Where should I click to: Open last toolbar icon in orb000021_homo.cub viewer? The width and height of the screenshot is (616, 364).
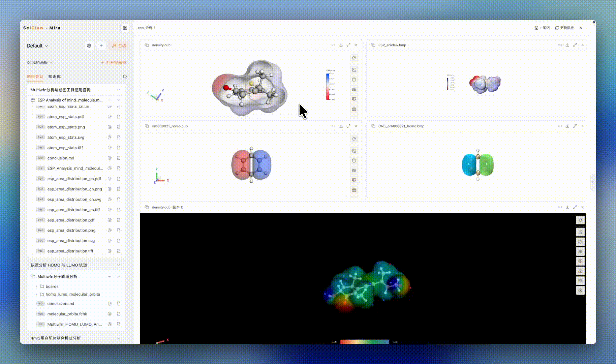[354, 190]
